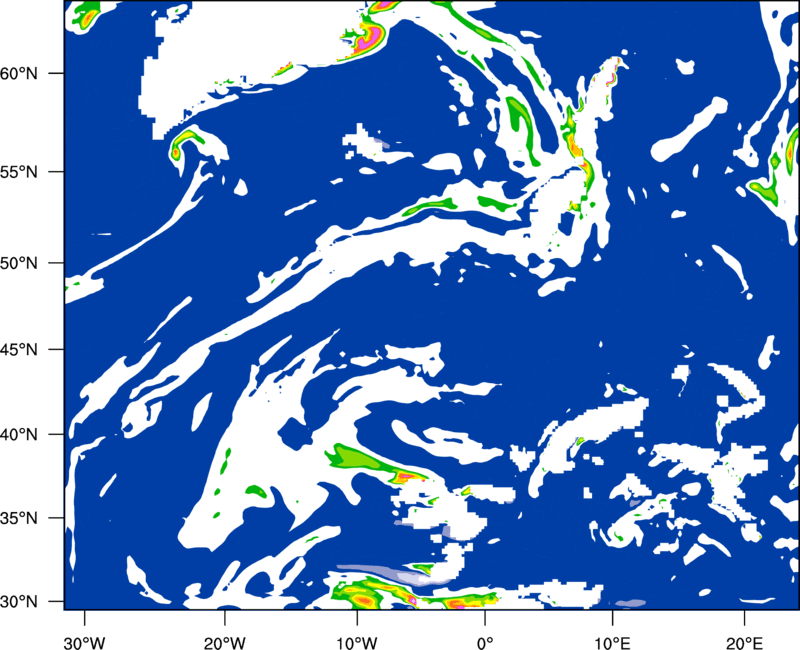Click the 20°E longitude label

(744, 643)
